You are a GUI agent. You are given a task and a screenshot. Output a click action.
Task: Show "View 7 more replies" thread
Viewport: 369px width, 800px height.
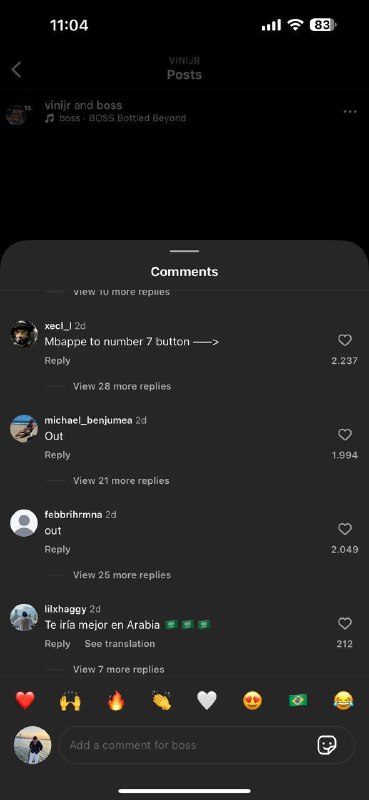point(118,669)
